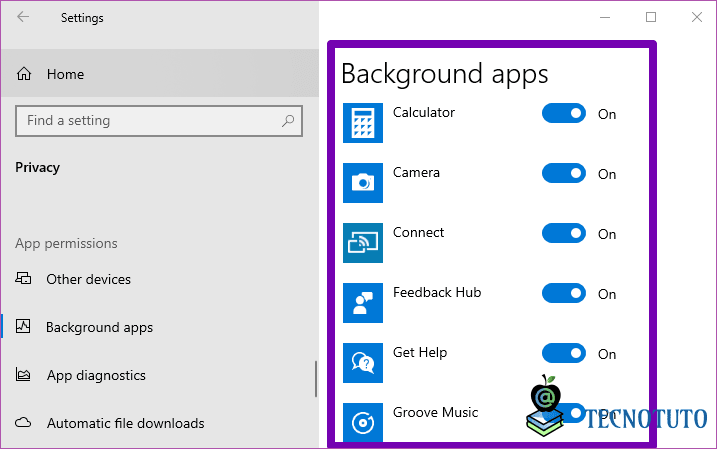This screenshot has height=449, width=717.
Task: Click the back arrow in Settings
Action: click(x=23, y=17)
